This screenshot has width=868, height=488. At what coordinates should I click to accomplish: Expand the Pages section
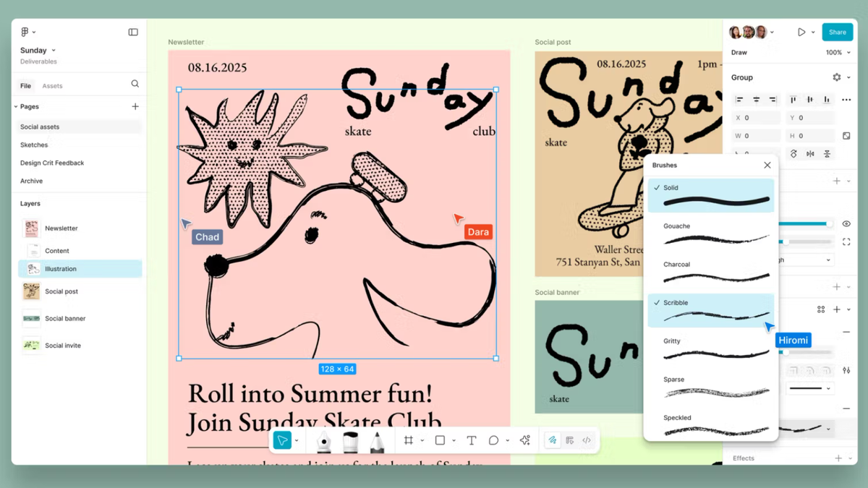[x=17, y=106]
